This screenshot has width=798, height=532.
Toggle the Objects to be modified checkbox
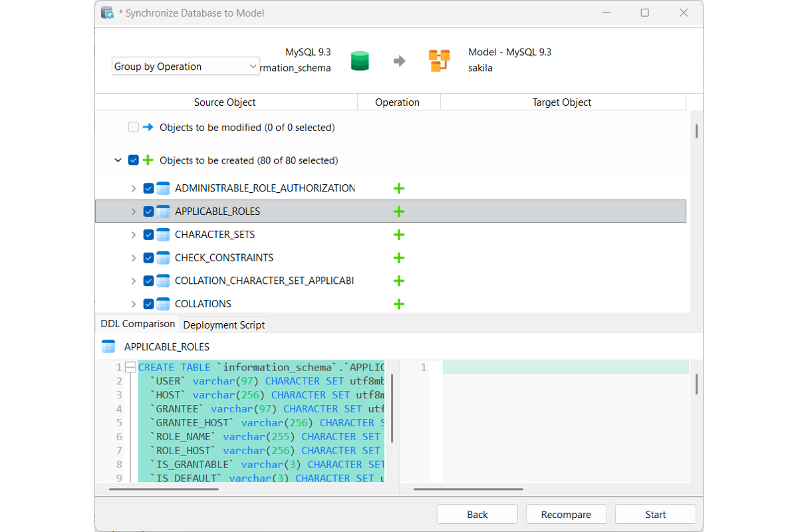coord(133,127)
